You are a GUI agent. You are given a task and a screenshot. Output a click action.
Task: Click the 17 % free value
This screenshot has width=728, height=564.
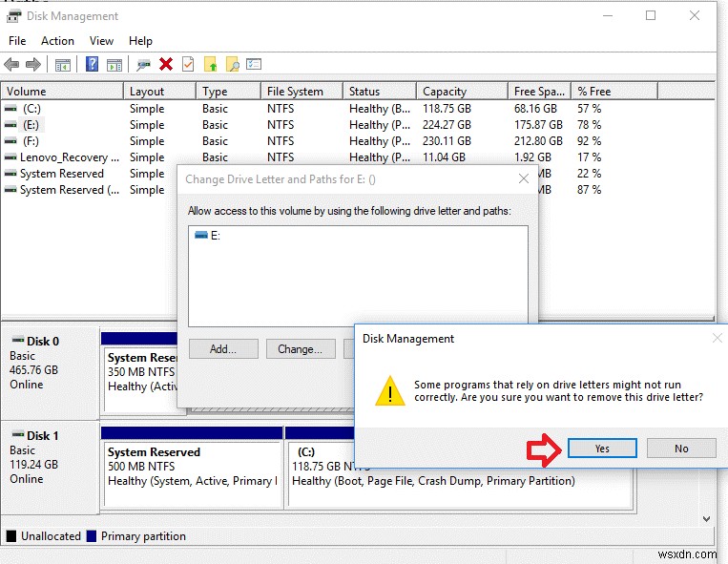coord(590,157)
